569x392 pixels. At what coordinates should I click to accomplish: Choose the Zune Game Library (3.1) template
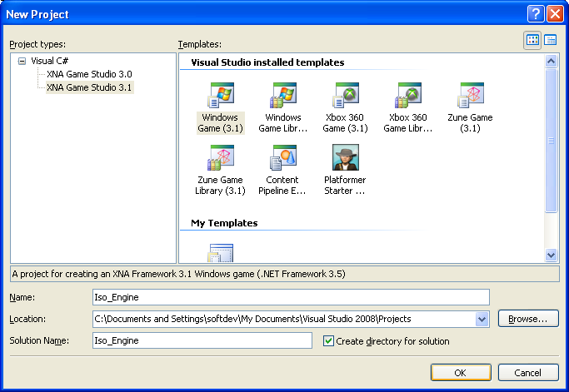pyautogui.click(x=220, y=158)
